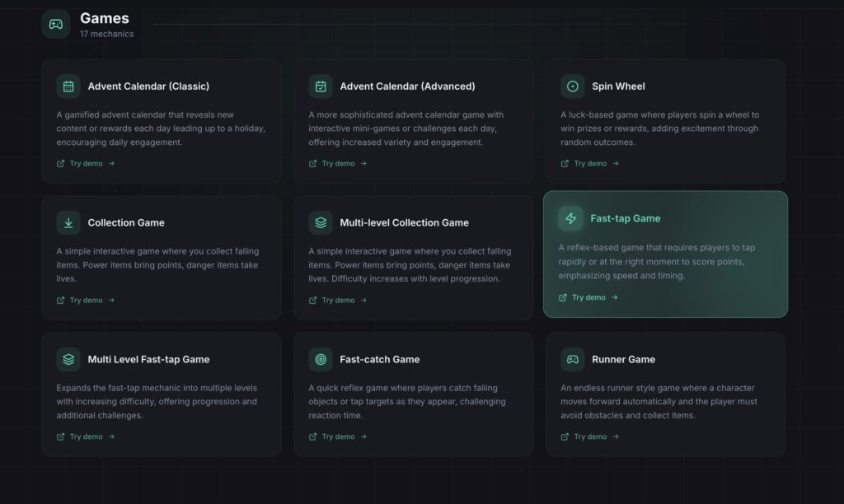Click the Games gamepad section icon

click(x=56, y=24)
